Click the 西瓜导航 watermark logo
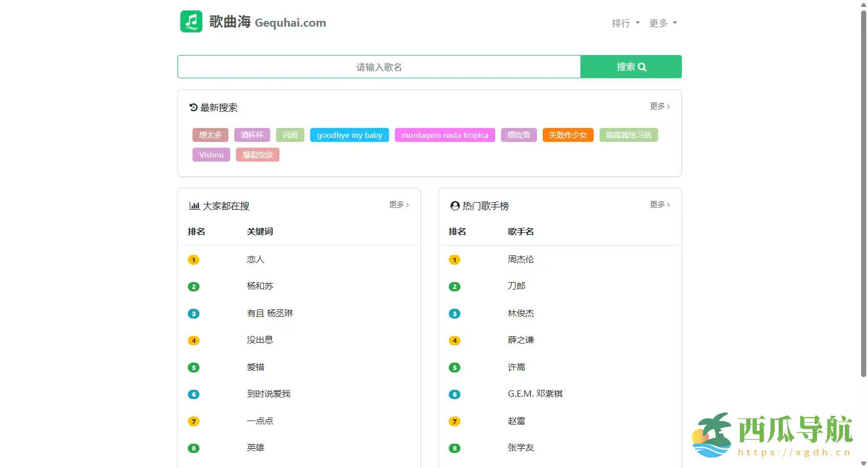This screenshot has width=868, height=468. pyautogui.click(x=772, y=436)
